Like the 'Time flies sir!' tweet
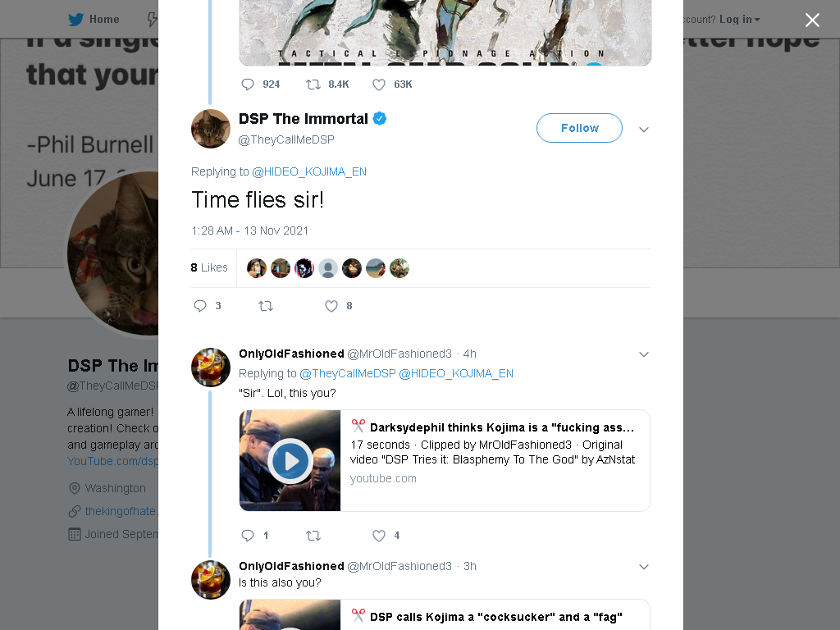The width and height of the screenshot is (840, 630). (x=331, y=306)
